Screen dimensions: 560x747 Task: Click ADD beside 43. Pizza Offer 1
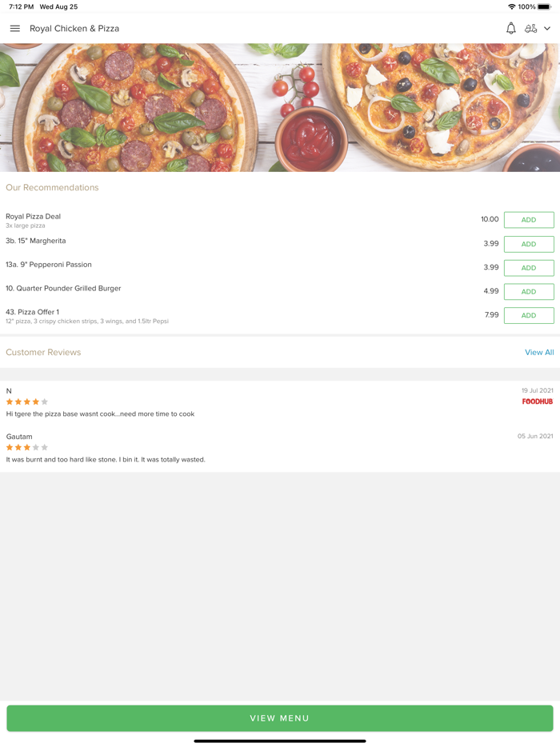528,315
